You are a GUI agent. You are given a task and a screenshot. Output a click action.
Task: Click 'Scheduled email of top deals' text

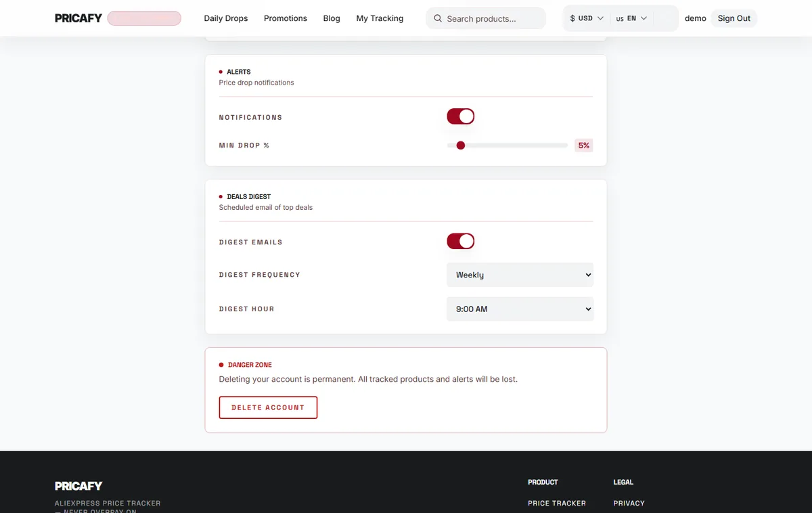click(x=266, y=208)
